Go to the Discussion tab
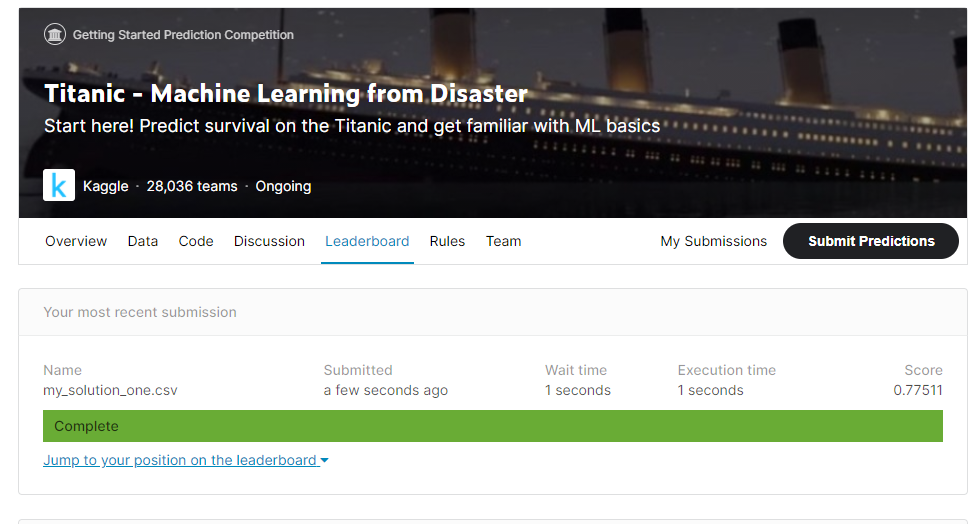The image size is (972, 524). click(269, 241)
